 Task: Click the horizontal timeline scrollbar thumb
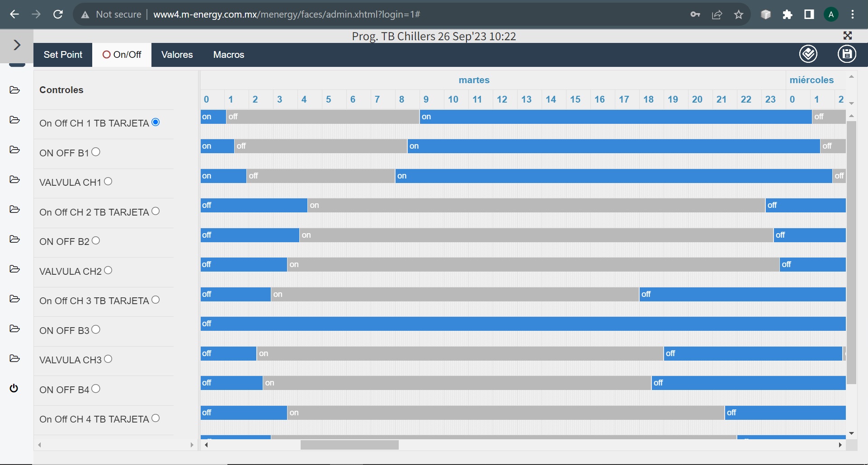pyautogui.click(x=349, y=445)
